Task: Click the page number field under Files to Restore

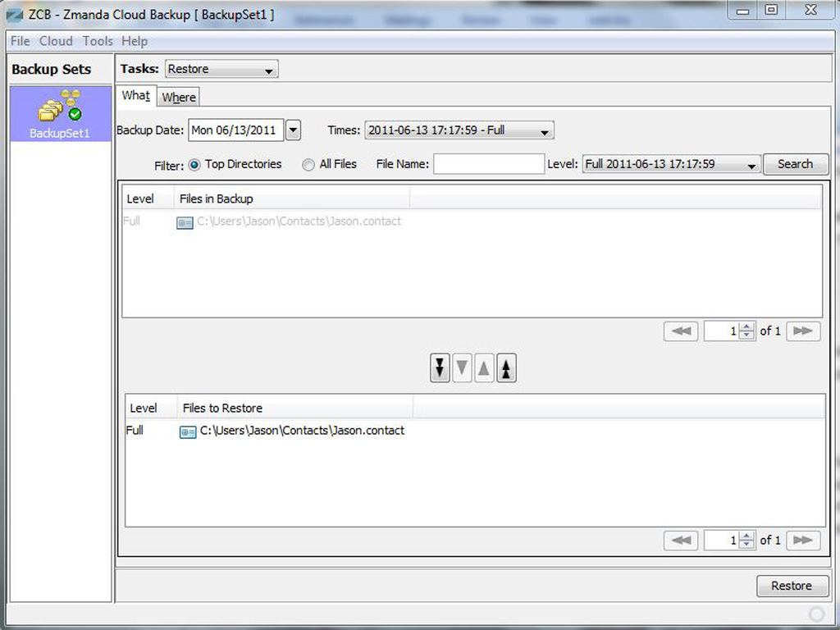Action: [x=722, y=540]
